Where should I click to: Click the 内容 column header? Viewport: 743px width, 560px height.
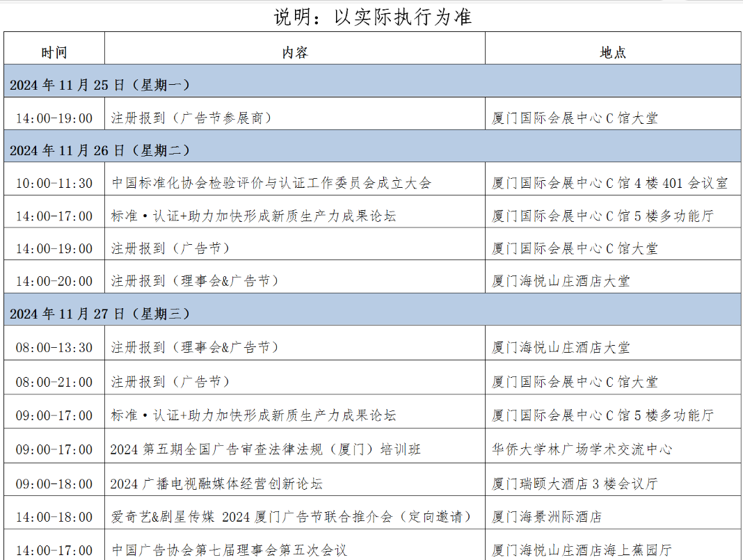[294, 53]
